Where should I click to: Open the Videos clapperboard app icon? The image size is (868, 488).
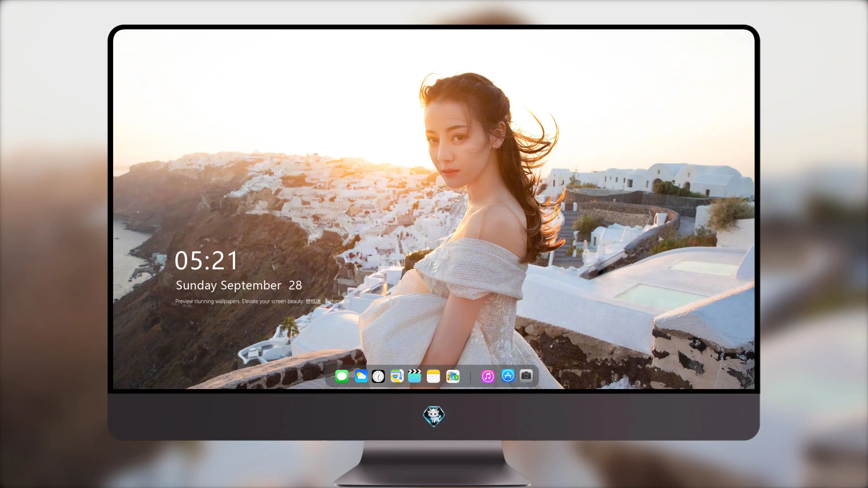pos(415,376)
